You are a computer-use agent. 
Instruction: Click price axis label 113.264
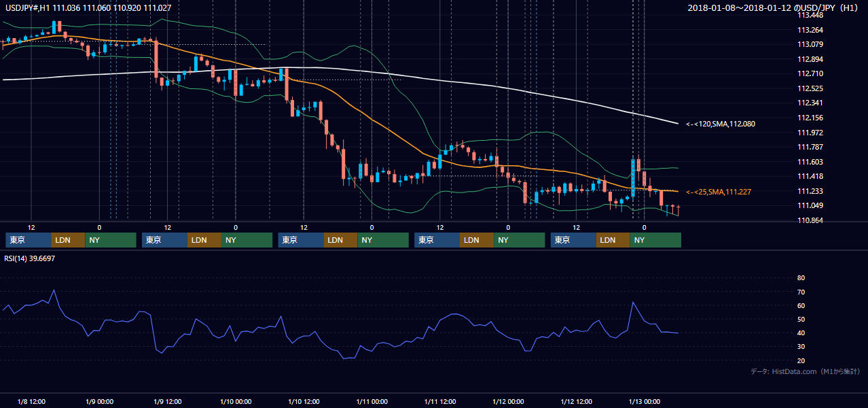(x=810, y=30)
